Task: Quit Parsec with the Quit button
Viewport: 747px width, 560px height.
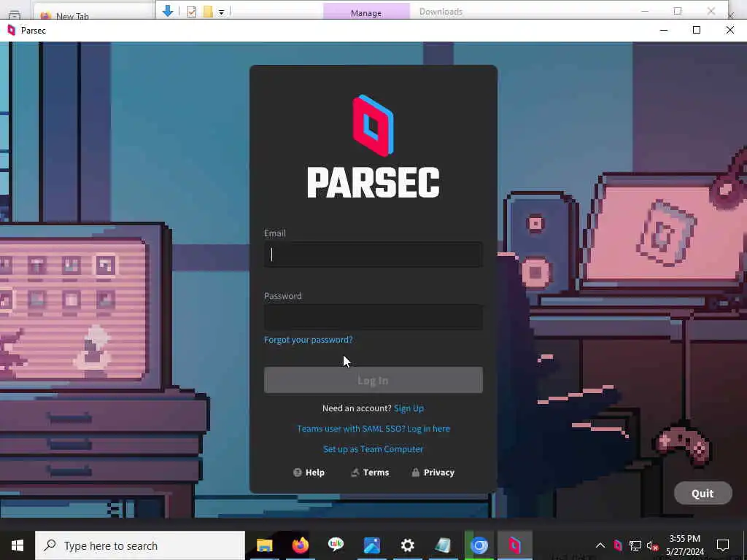Action: tap(703, 494)
